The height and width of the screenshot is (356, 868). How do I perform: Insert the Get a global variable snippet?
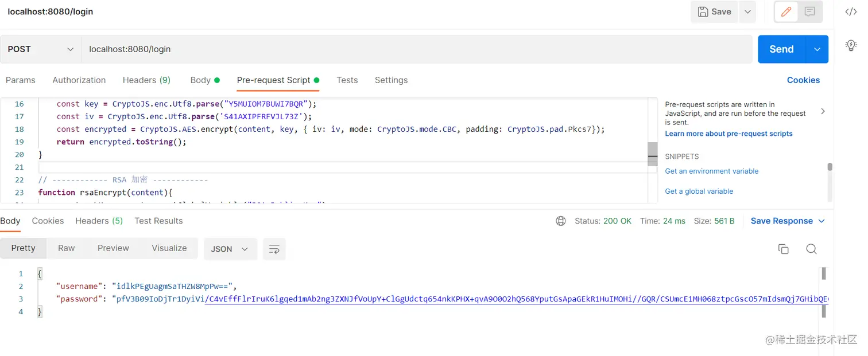click(699, 191)
